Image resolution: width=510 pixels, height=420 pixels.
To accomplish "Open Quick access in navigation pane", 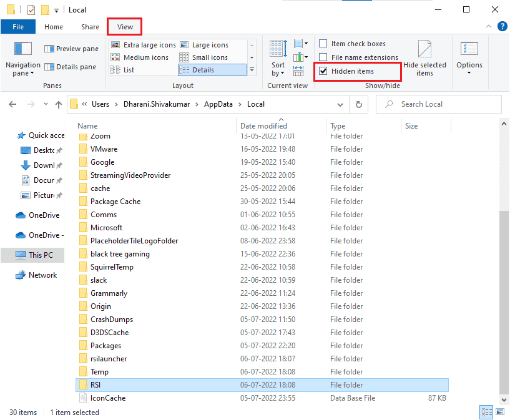I will tap(41, 135).
